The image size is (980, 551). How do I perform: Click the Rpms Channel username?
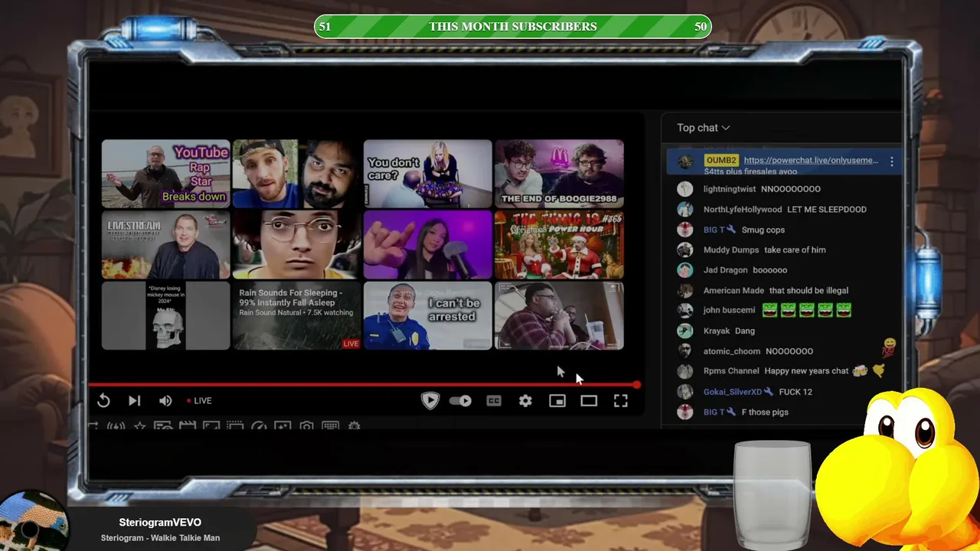(x=731, y=371)
